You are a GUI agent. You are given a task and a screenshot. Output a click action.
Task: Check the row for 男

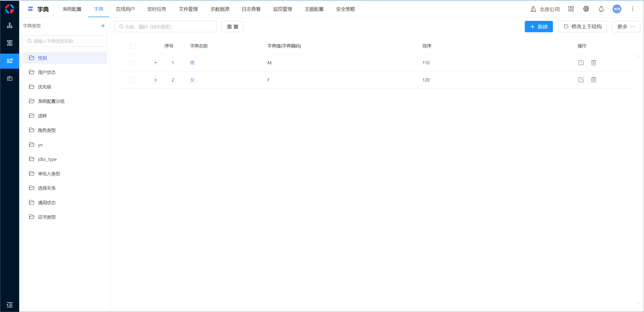coord(133,63)
